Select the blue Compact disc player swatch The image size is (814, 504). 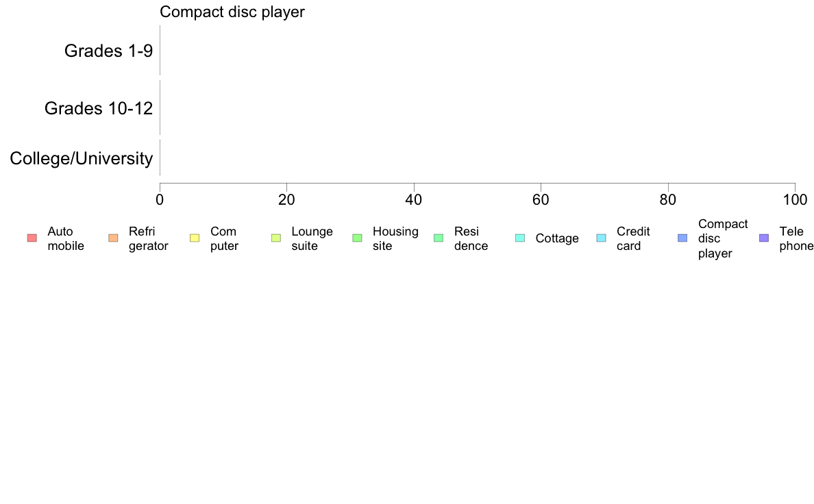pos(682,238)
